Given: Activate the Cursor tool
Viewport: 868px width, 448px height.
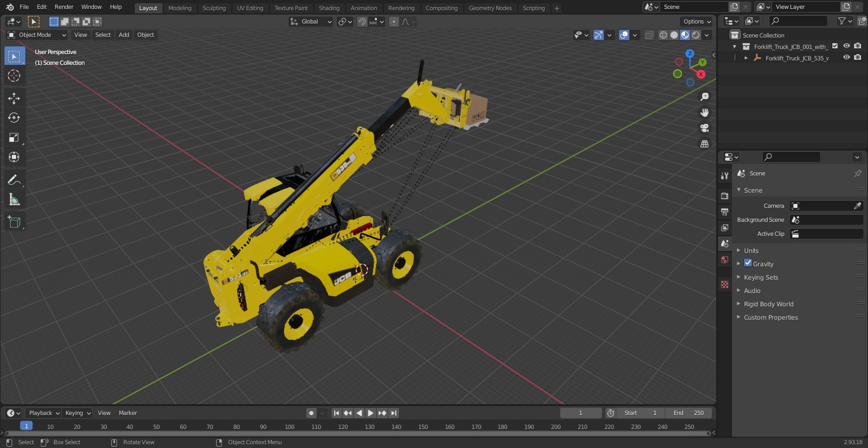Looking at the screenshot, I should (14, 76).
